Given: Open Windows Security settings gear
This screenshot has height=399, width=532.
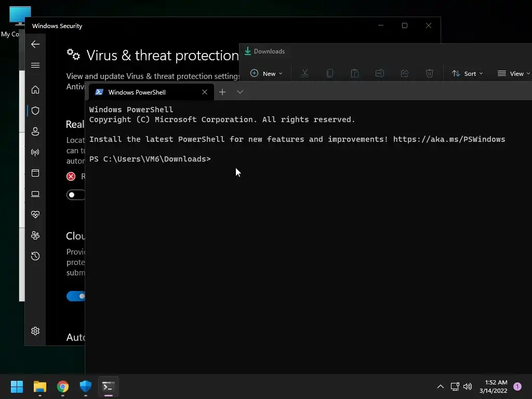Looking at the screenshot, I should click(x=35, y=331).
